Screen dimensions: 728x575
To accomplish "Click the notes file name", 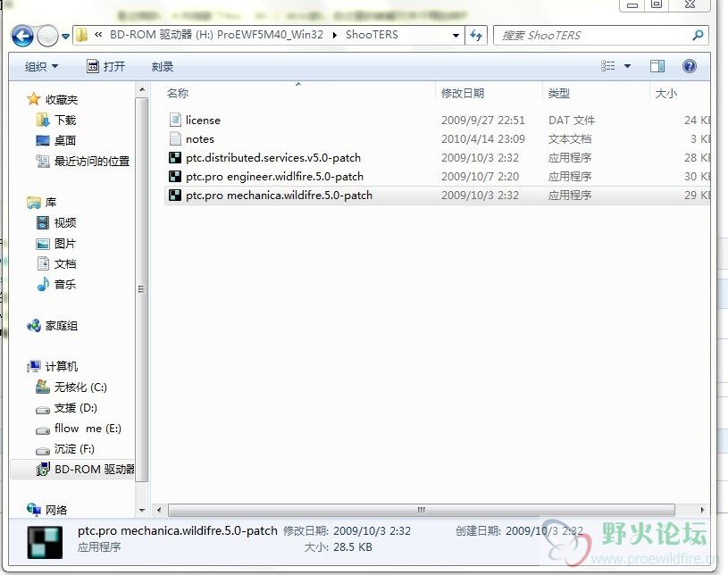I will (200, 138).
